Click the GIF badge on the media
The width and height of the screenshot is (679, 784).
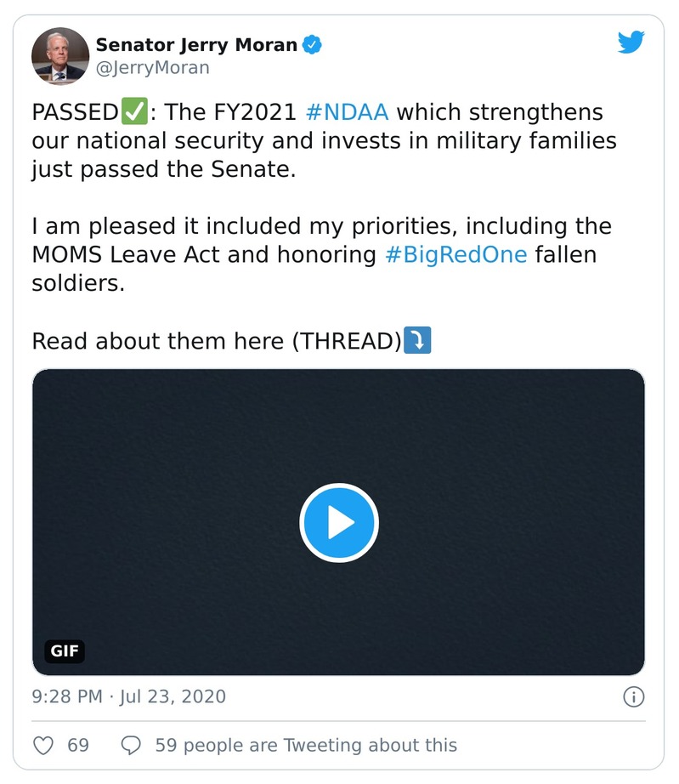(x=65, y=651)
